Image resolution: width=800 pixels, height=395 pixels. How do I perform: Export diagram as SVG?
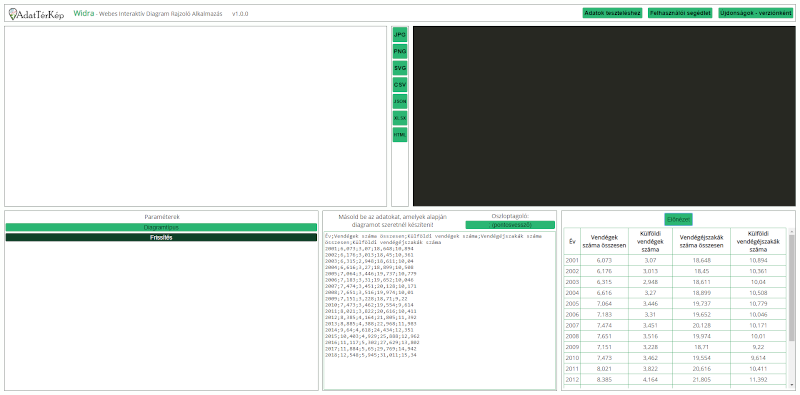click(x=400, y=68)
